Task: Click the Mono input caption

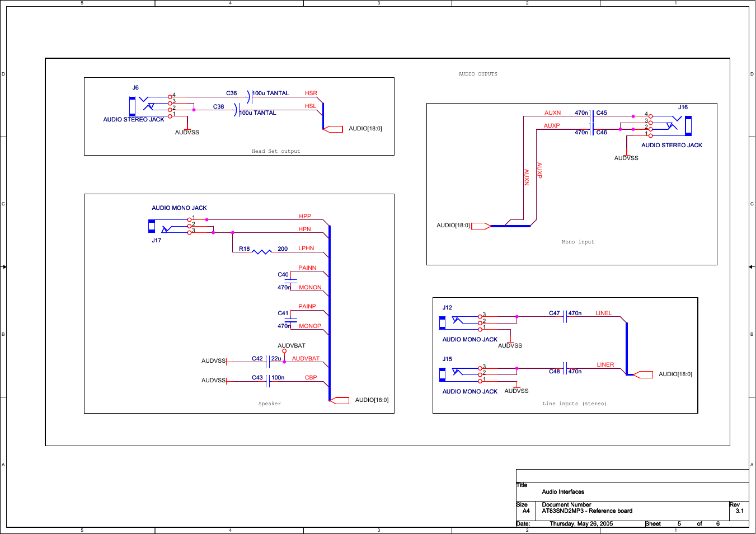Action: [578, 242]
